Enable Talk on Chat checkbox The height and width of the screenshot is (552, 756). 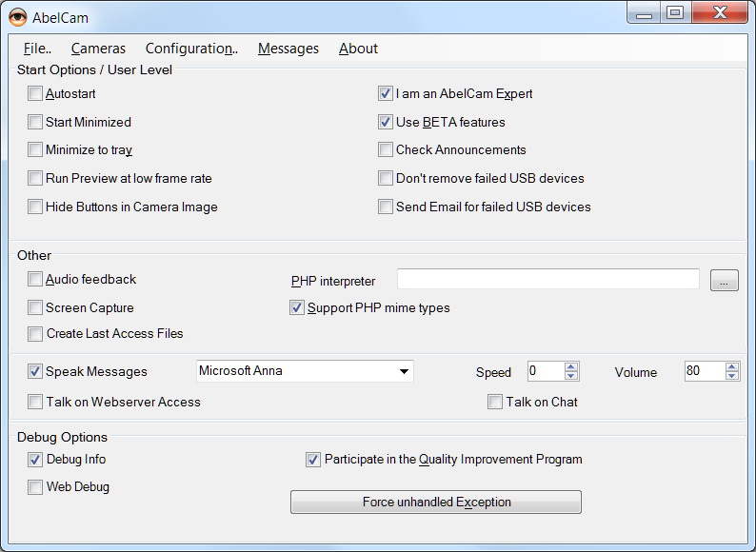coord(495,403)
